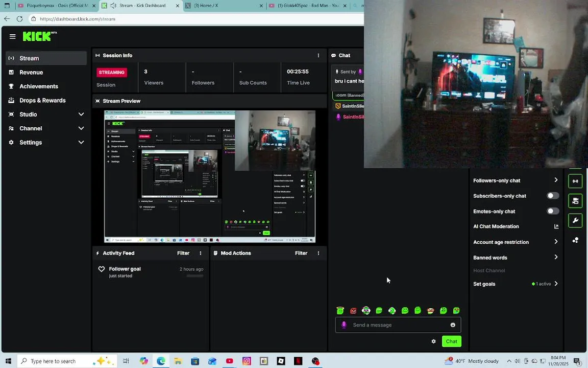This screenshot has height=368, width=588.
Task: Click the green Chat send button
Action: pyautogui.click(x=452, y=341)
